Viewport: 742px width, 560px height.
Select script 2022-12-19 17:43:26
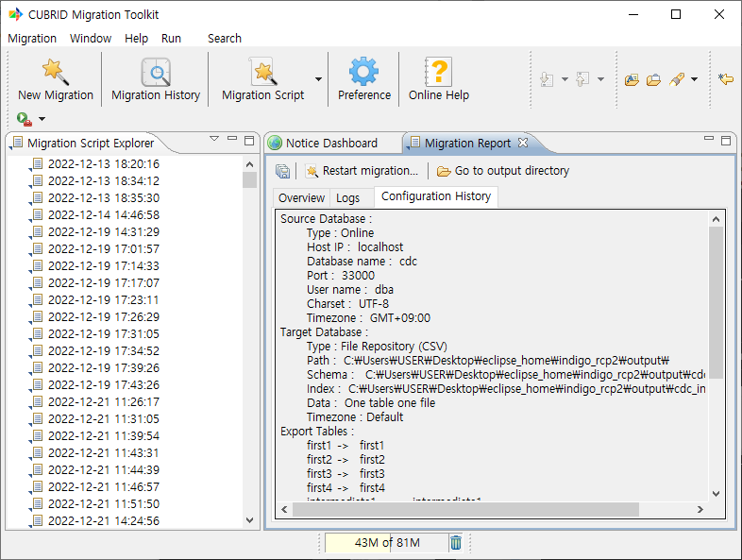coord(104,385)
